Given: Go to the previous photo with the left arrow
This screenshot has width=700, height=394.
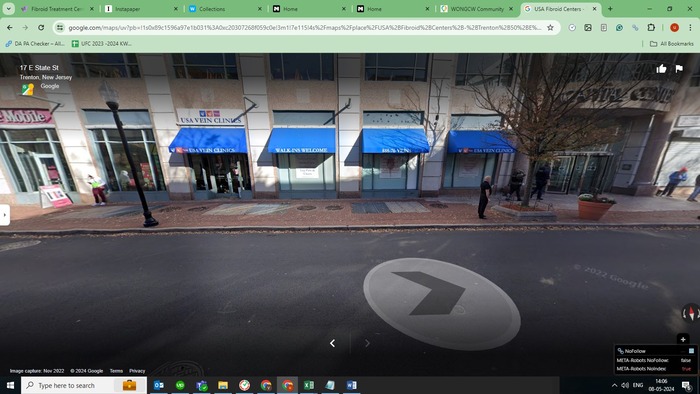Looking at the screenshot, I should click(x=332, y=343).
